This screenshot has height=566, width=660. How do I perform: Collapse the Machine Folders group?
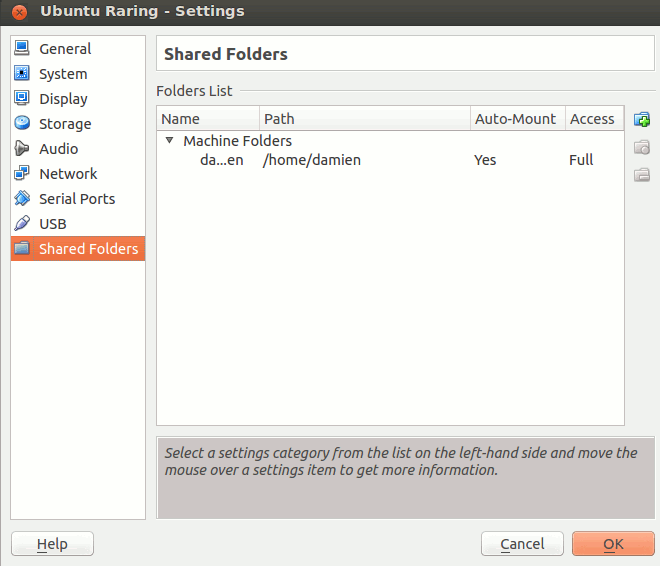169,141
